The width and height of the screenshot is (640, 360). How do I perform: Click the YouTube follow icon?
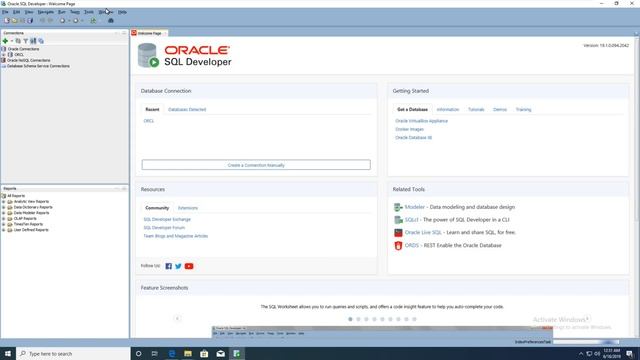[189, 266]
